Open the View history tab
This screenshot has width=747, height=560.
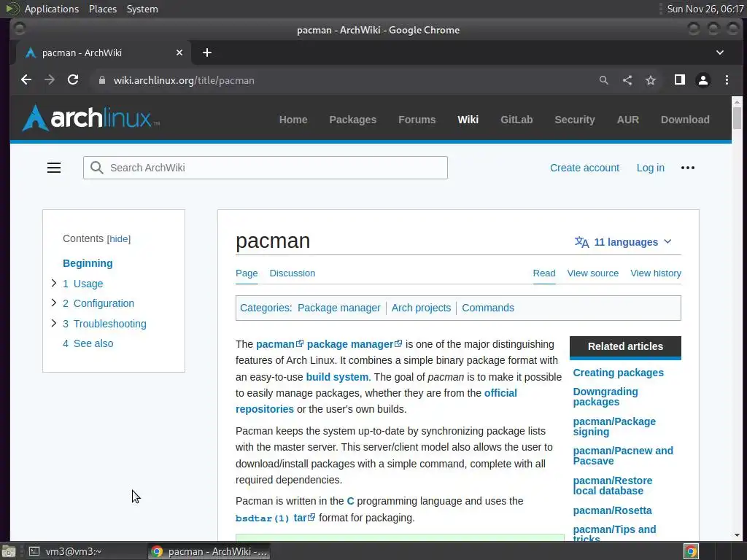(x=656, y=273)
